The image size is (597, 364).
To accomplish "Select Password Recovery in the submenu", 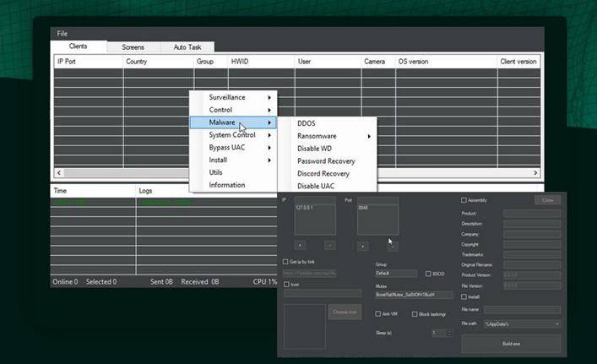I will pyautogui.click(x=328, y=161).
